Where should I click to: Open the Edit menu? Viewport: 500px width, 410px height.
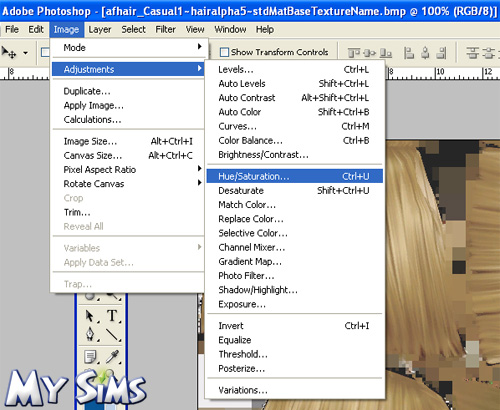pyautogui.click(x=36, y=29)
